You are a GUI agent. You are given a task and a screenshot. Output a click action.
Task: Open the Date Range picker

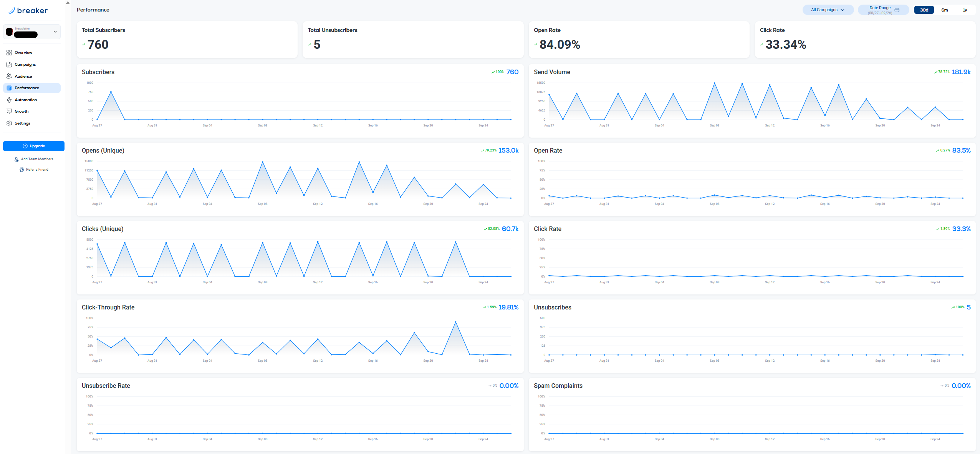880,10
